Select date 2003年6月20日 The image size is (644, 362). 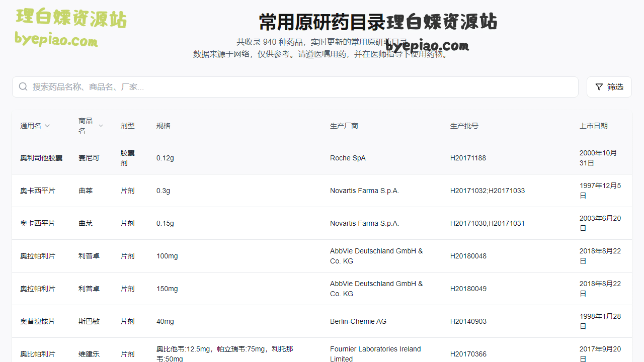[600, 223]
